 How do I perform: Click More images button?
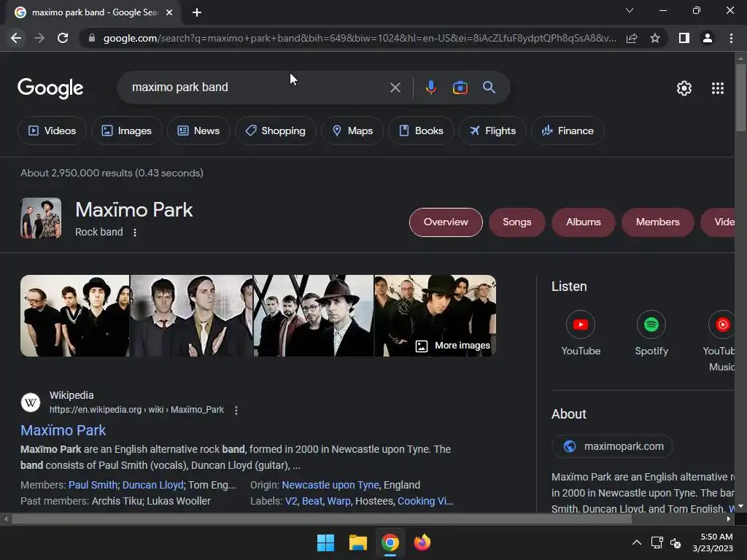452,346
